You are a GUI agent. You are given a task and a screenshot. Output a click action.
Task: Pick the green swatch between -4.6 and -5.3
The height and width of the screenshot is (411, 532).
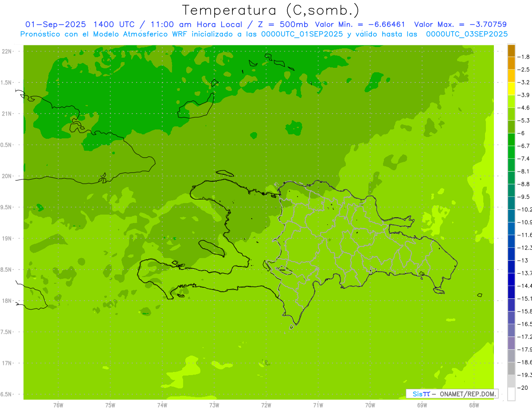coord(511,114)
